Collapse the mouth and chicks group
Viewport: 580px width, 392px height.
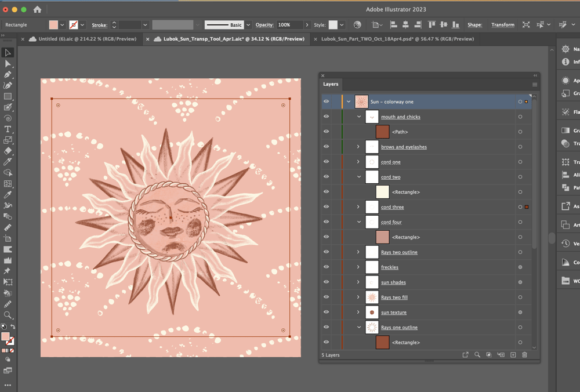pyautogui.click(x=359, y=117)
